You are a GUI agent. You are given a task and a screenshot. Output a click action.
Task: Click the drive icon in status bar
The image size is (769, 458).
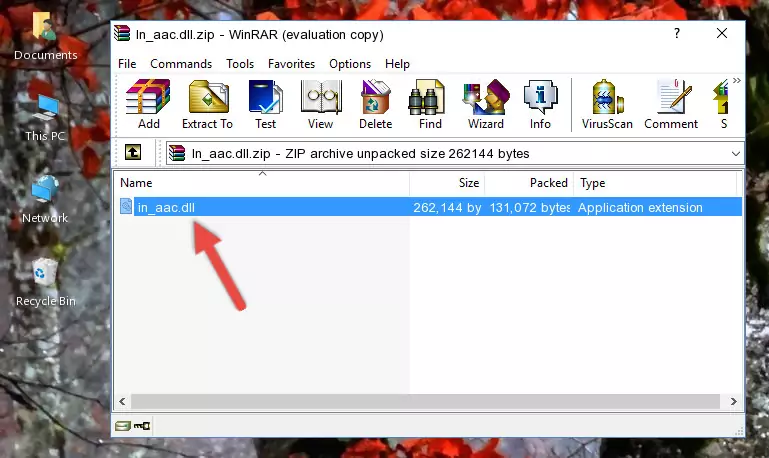pyautogui.click(x=123, y=426)
